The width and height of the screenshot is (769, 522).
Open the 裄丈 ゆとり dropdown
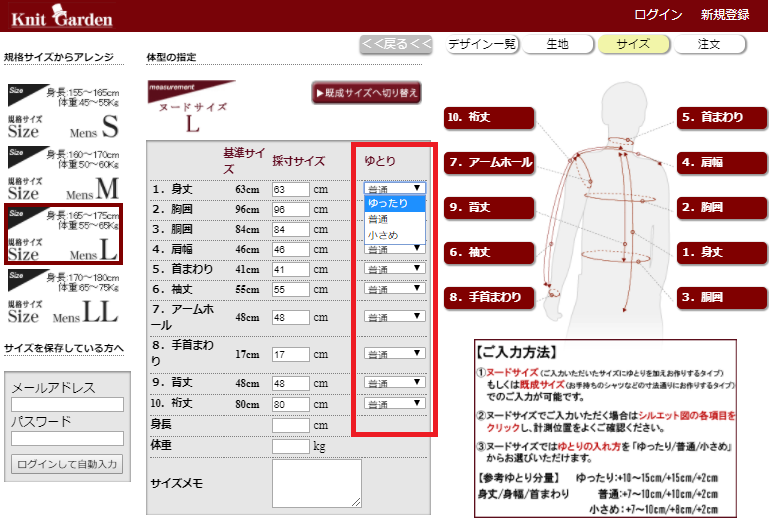tap(394, 404)
